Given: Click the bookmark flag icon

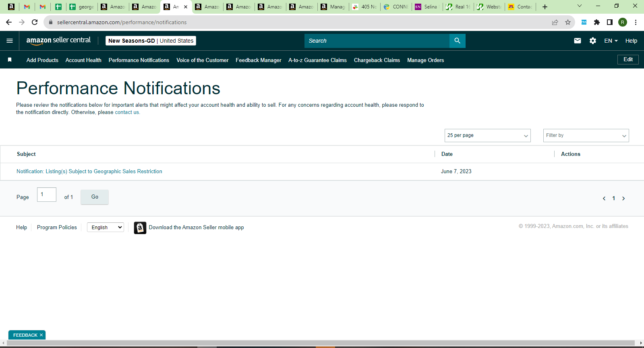Looking at the screenshot, I should [10, 60].
